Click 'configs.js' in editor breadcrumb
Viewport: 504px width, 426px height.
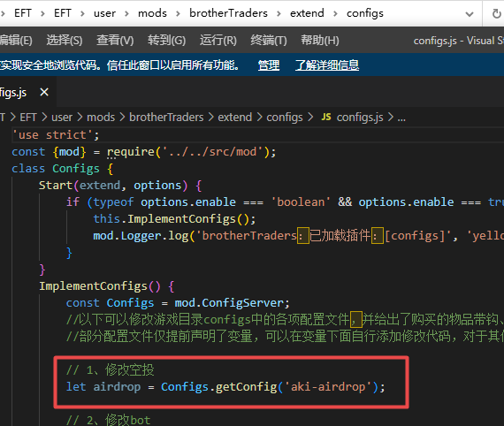[360, 118]
